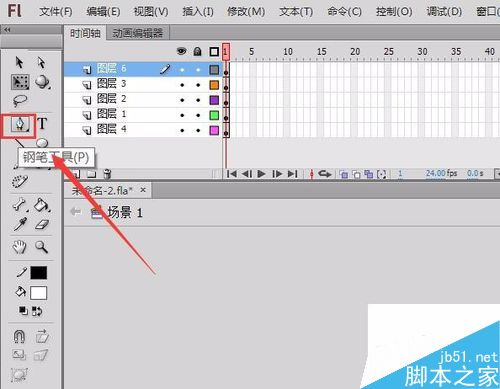Image resolution: width=500 pixels, height=389 pixels.
Task: Select the Bone tool
Action: [x=20, y=205]
